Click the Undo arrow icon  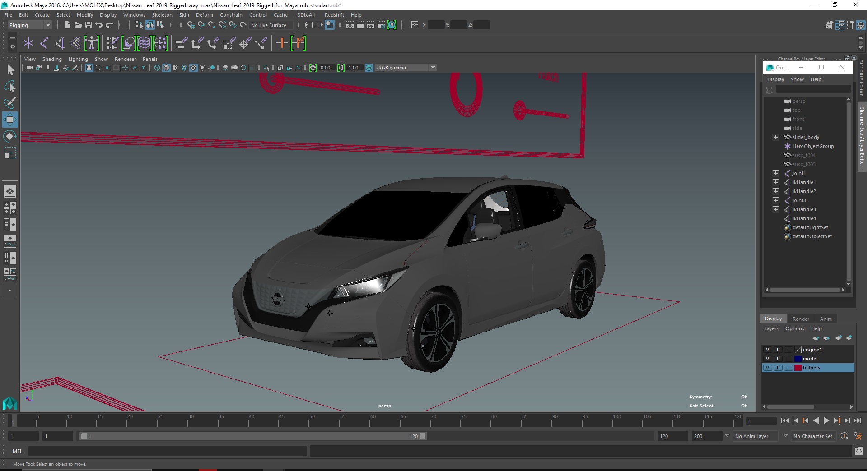98,25
